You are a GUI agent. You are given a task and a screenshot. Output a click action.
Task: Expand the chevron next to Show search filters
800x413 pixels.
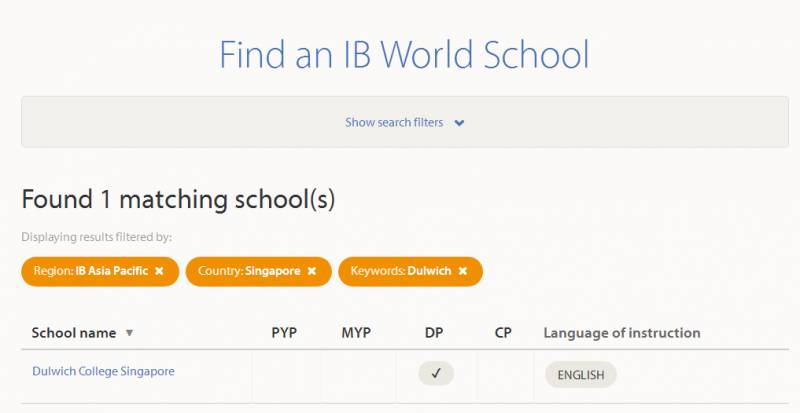(x=459, y=123)
